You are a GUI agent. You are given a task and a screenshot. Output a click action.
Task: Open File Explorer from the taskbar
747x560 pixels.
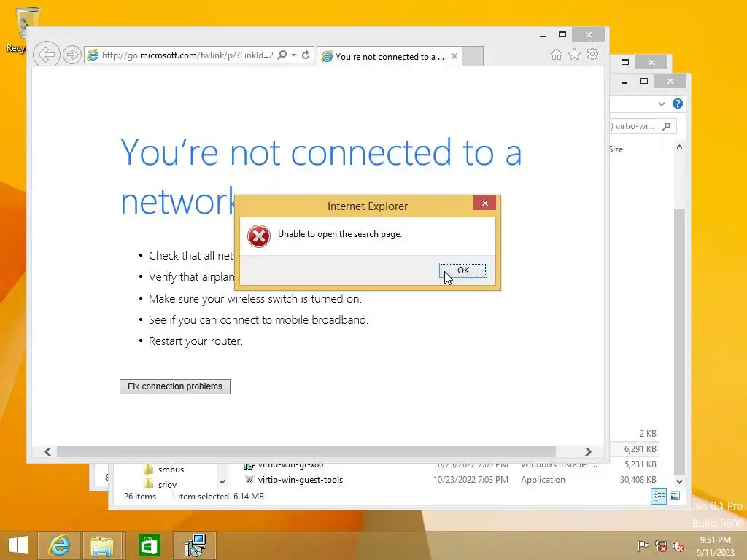[x=104, y=545]
